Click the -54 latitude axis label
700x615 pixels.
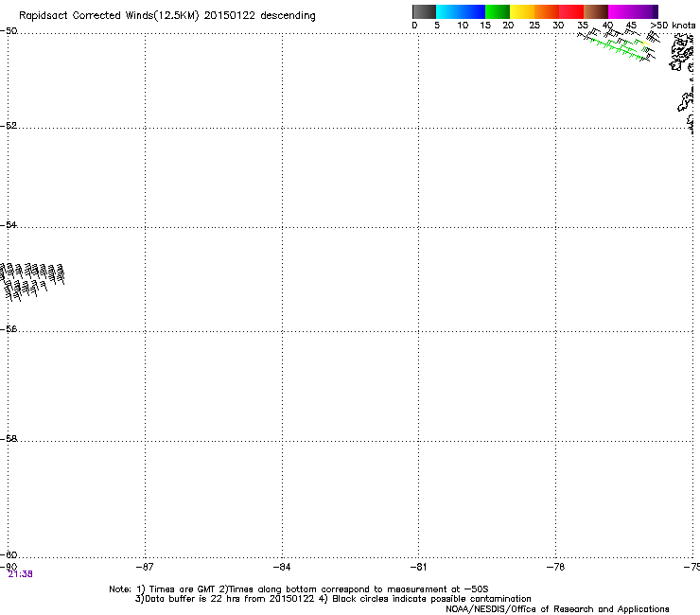click(x=9, y=224)
